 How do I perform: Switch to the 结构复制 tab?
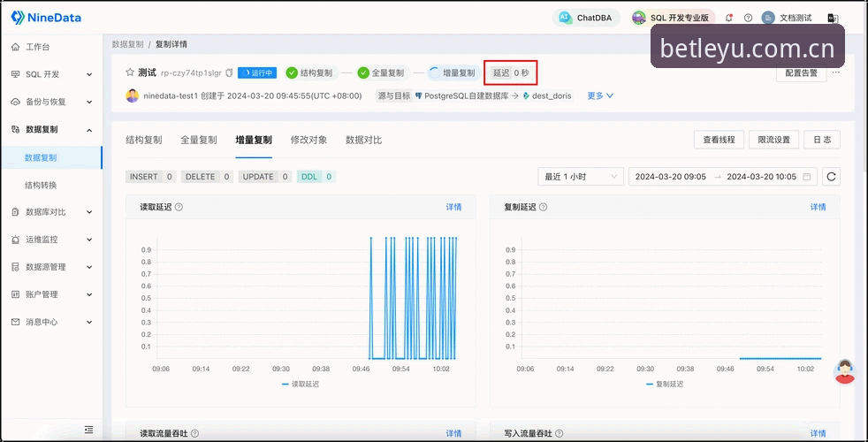point(144,141)
